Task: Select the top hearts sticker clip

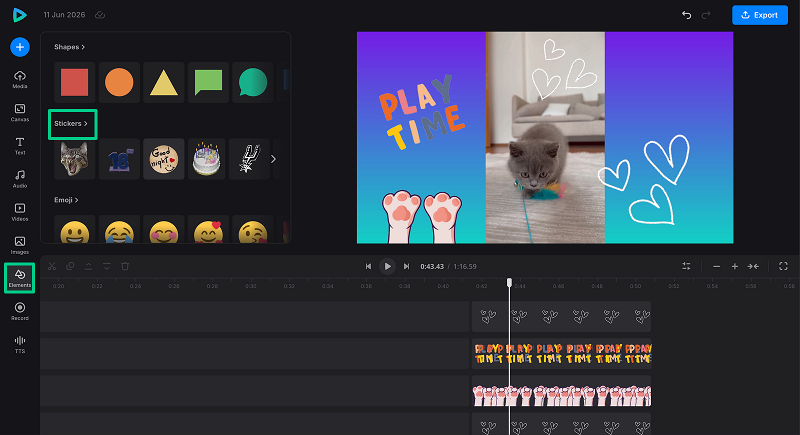Action: 561,317
